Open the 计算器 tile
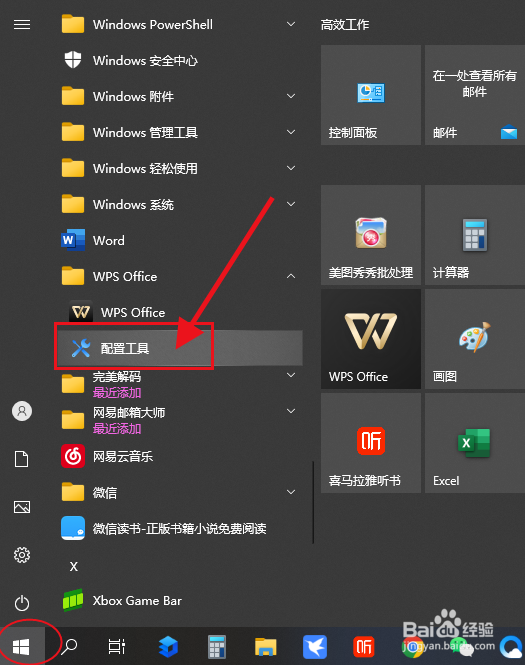The image size is (525, 665). (475, 235)
